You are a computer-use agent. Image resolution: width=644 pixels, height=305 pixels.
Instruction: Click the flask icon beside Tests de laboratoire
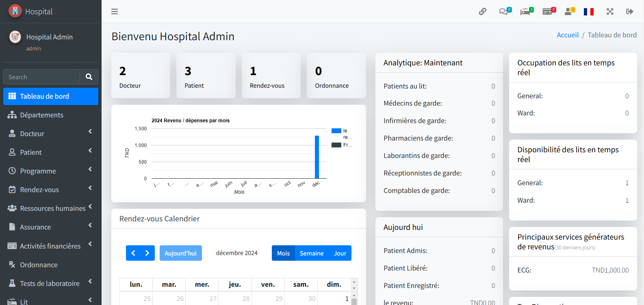(12, 283)
